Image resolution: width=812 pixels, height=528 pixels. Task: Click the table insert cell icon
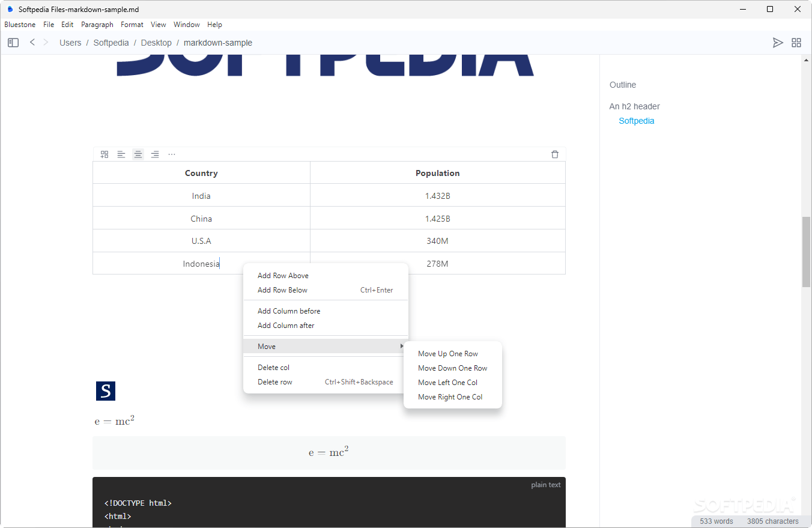105,154
